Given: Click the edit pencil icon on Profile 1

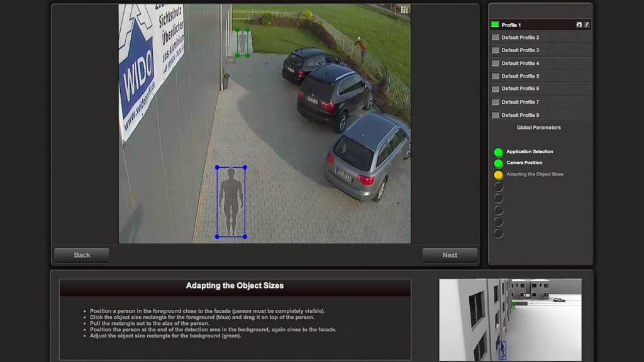Looking at the screenshot, I should point(586,25).
